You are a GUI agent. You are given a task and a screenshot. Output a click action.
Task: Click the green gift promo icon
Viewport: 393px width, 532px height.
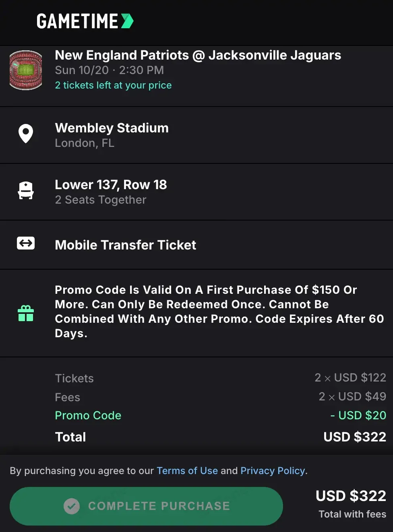[x=26, y=313]
